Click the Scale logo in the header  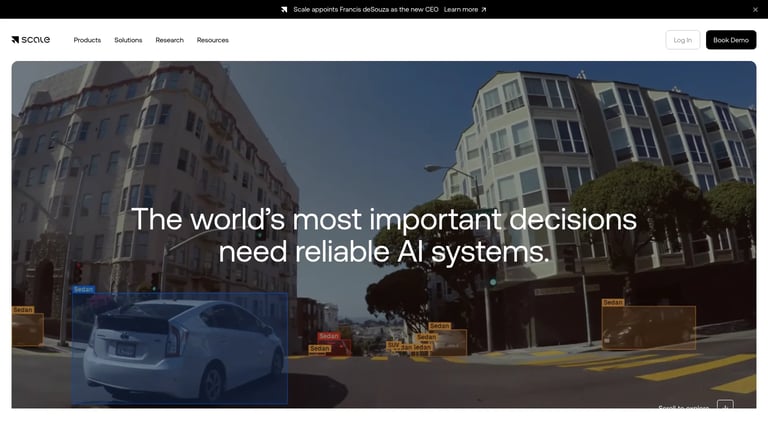30,40
